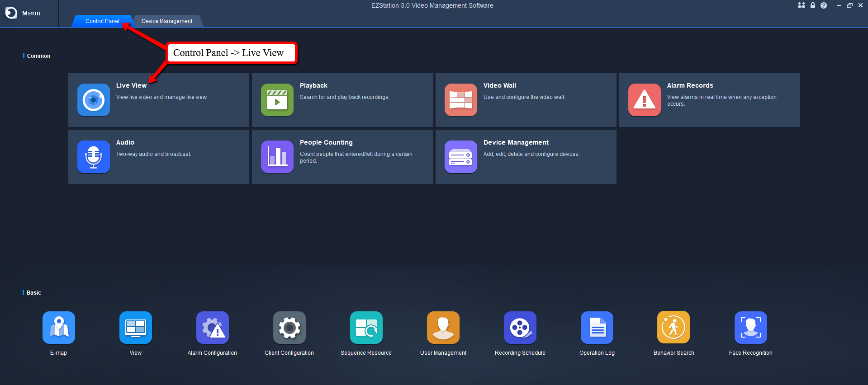Launch Playback clapperboard icon
This screenshot has width=868, height=385.
(x=277, y=100)
